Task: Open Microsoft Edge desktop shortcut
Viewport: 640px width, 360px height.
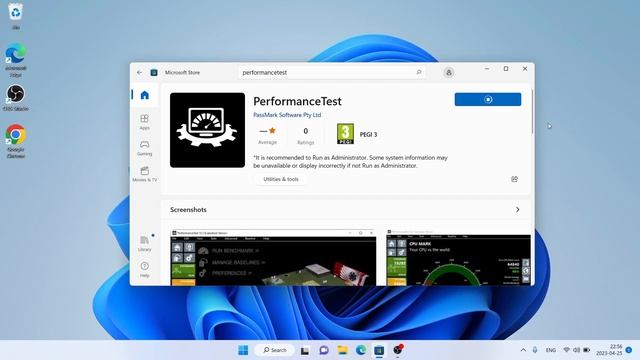Action: coord(16,60)
